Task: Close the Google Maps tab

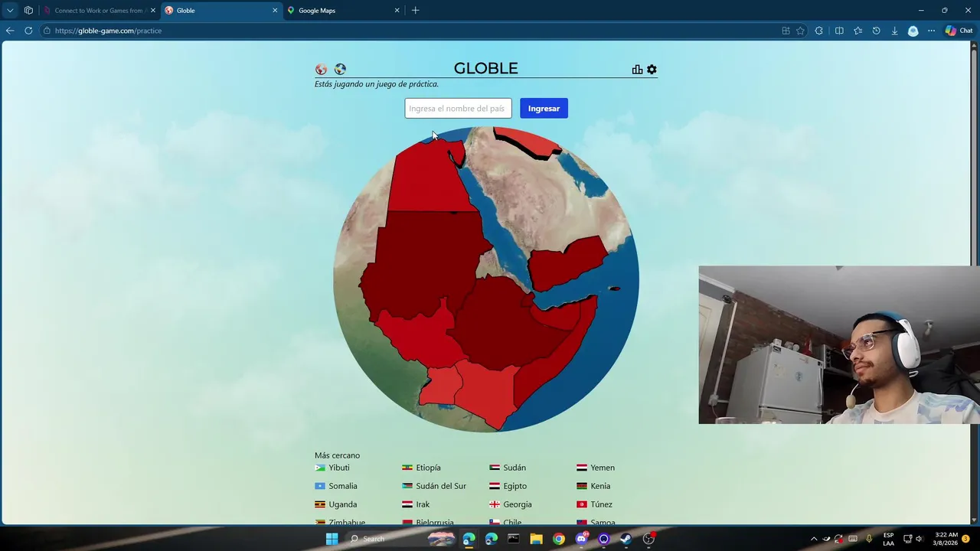Action: 397,11
